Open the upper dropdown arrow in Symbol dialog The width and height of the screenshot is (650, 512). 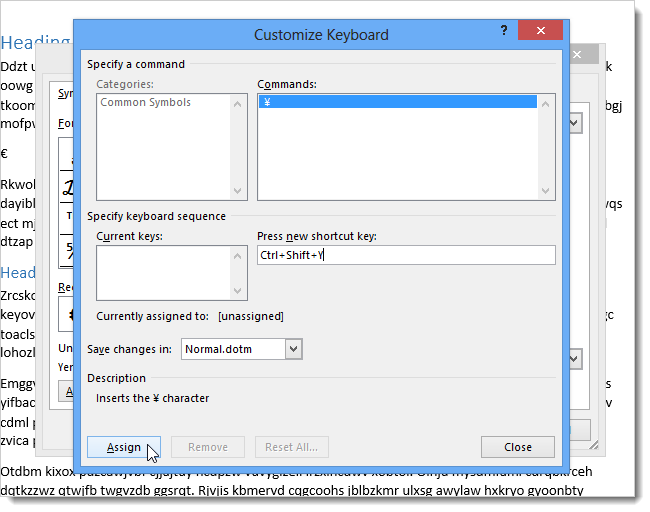[575, 123]
